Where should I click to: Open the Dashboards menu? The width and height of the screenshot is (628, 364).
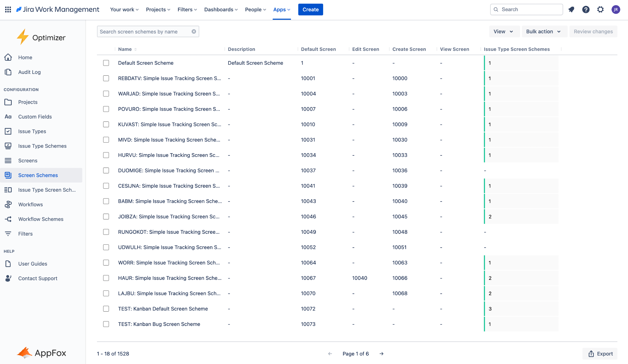tap(221, 9)
